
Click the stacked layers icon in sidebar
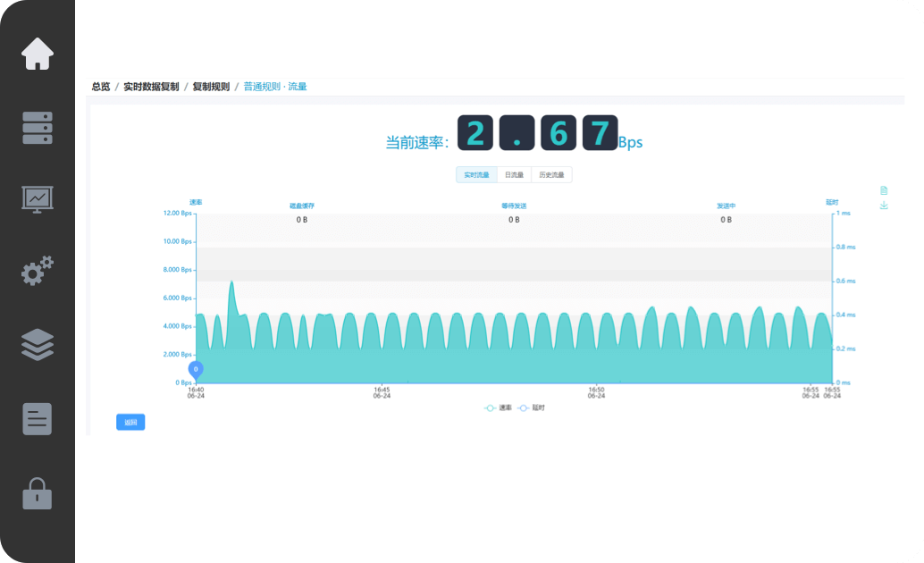(38, 344)
